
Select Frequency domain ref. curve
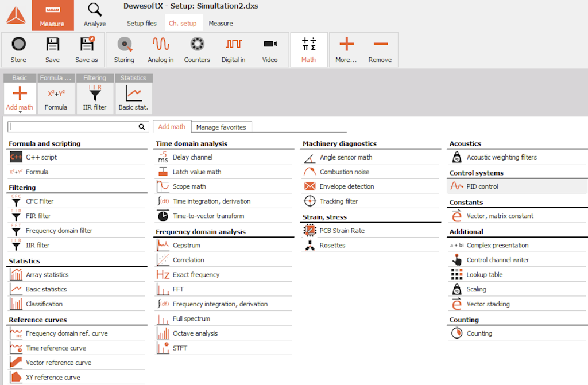76,333
